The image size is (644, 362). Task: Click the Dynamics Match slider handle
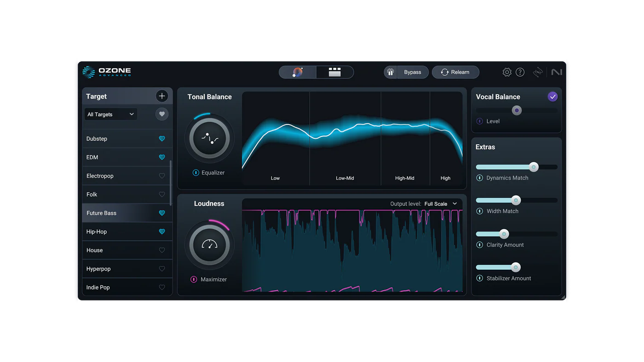[x=534, y=167]
